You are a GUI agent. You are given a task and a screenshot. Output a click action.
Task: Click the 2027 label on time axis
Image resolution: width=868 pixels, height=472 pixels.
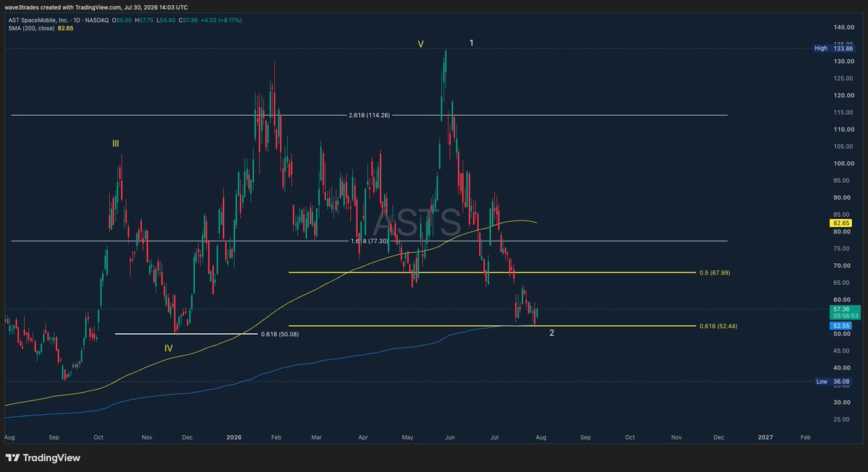click(x=765, y=437)
